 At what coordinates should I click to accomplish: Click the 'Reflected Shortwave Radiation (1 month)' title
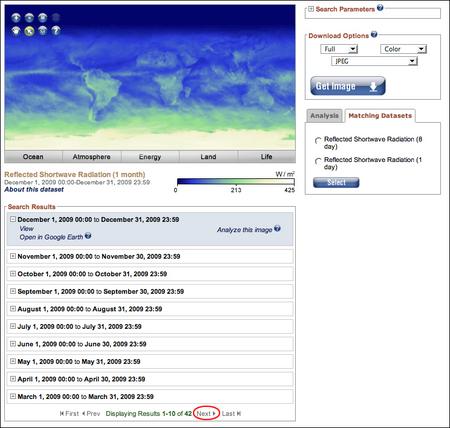[75, 174]
